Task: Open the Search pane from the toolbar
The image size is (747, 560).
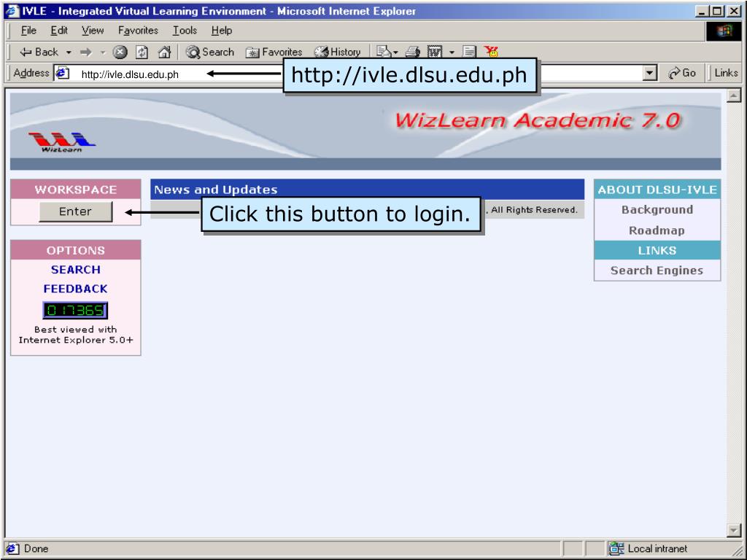Action: 210,52
